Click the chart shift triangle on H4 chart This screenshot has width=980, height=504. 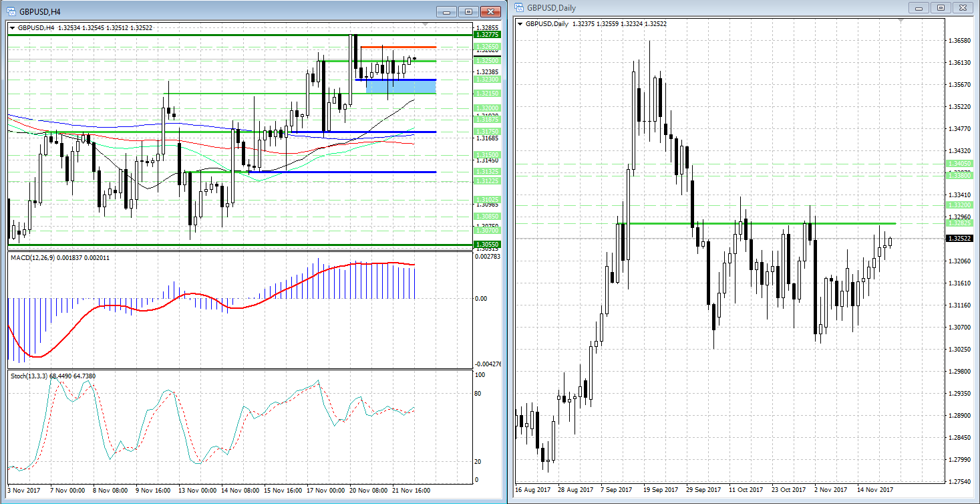(426, 23)
